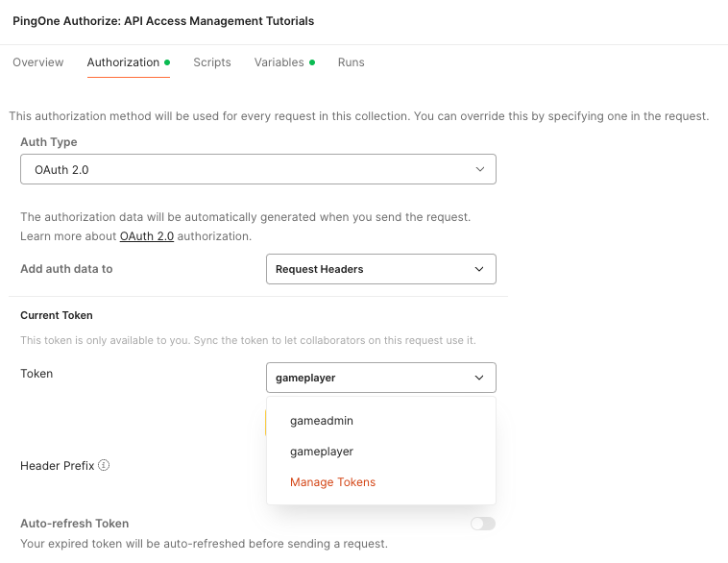Image resolution: width=728 pixels, height=563 pixels.
Task: Click the Header Prefix info icon
Action: (104, 465)
